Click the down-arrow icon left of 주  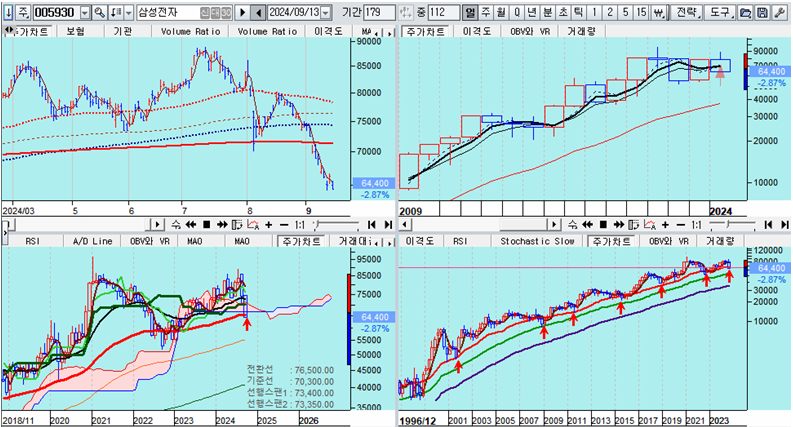9,12
